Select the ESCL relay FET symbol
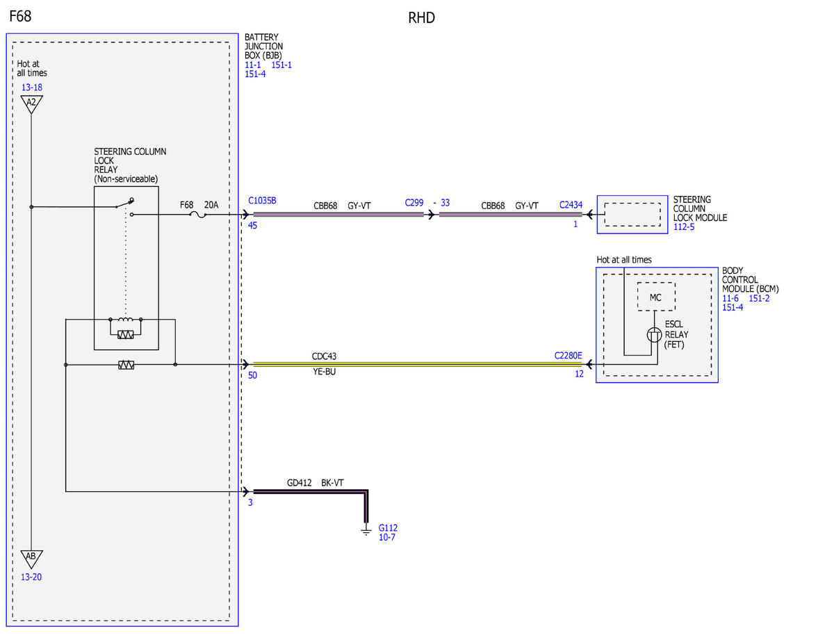Screen dimensions: 834x644 (653, 335)
